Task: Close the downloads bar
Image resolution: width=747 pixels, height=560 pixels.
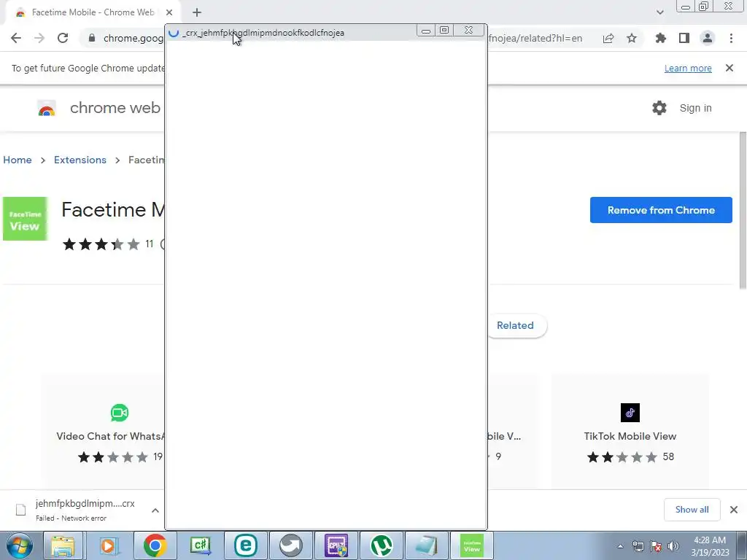Action: [734, 510]
